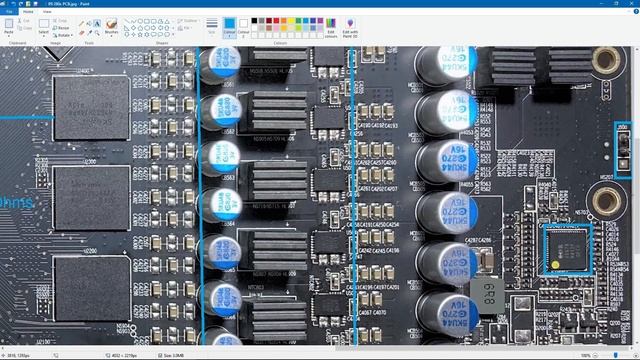640x360 pixels.
Task: Pick the yellow colour swatch
Action: (291, 21)
